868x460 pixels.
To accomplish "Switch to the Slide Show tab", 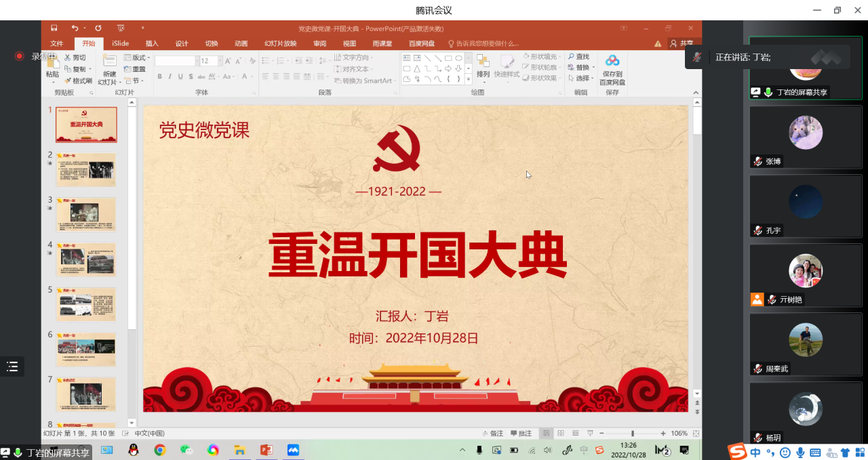I will coord(280,43).
